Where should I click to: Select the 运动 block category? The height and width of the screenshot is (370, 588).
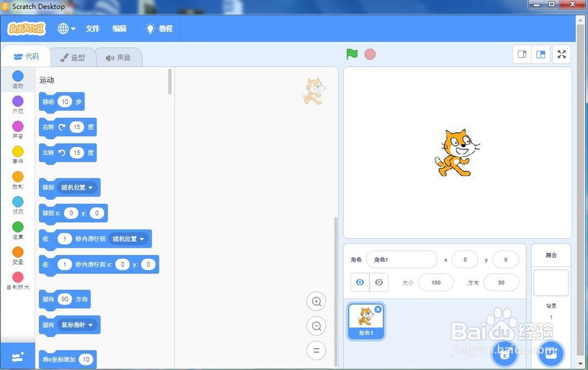[x=18, y=79]
